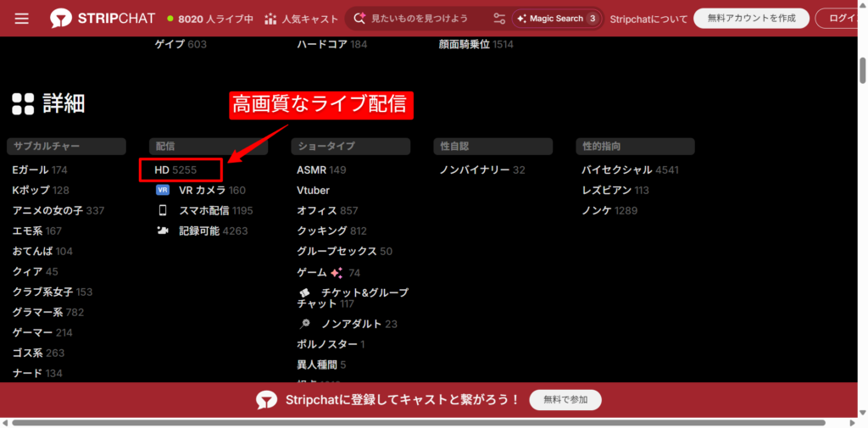868x428 pixels.
Task: Open the hamburger menu icon
Action: point(21,19)
